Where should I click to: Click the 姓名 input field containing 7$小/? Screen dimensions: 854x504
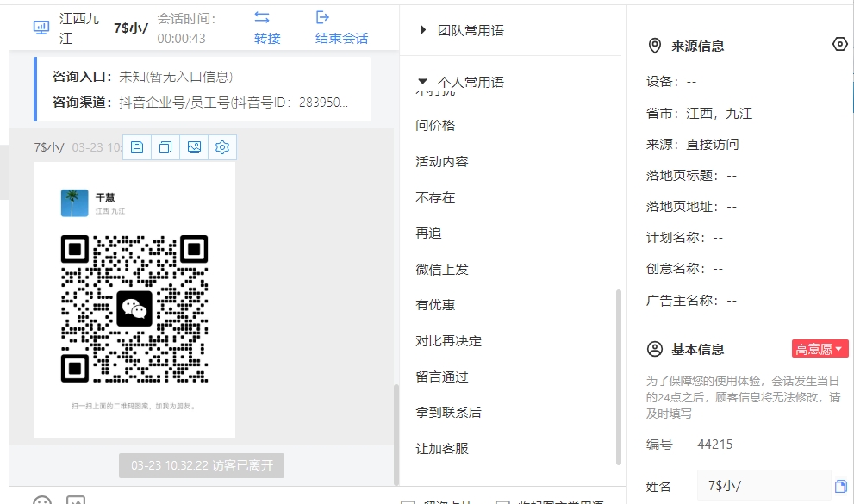[764, 486]
